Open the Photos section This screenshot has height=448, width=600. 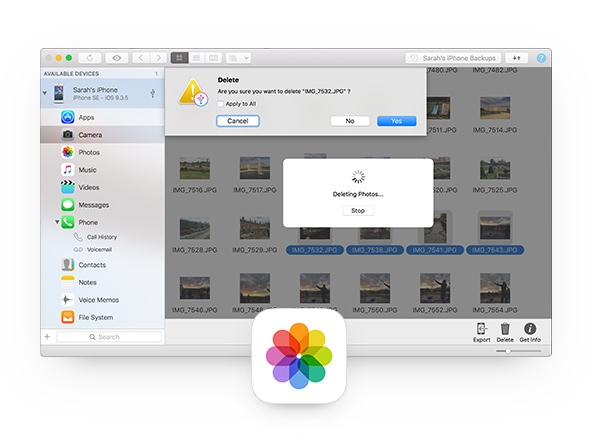103,152
